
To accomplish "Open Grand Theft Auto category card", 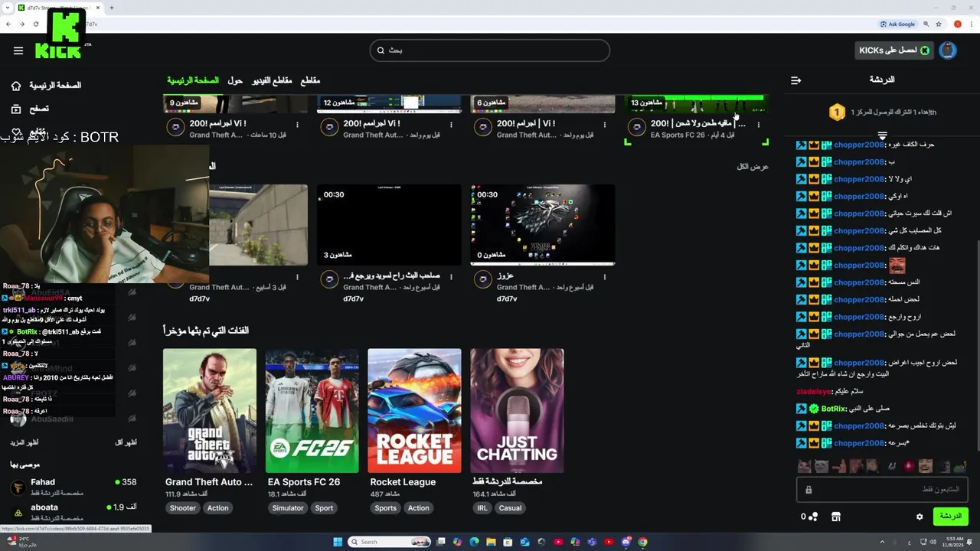I will point(210,411).
